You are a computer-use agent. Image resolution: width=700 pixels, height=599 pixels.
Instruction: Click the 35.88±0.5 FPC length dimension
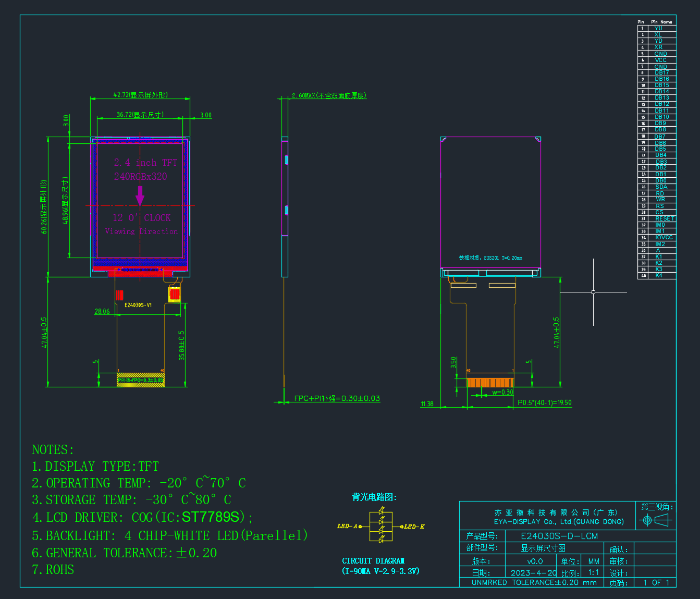pyautogui.click(x=181, y=345)
